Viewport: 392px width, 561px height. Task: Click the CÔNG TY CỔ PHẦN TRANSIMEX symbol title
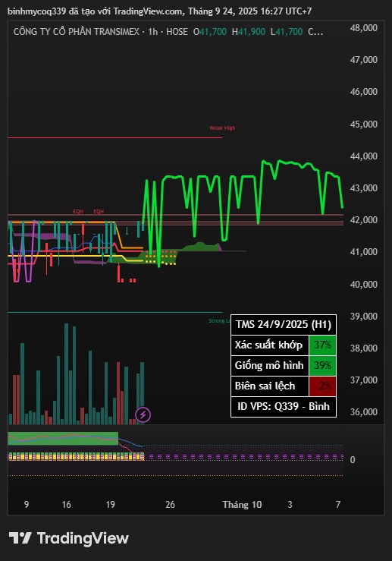pyautogui.click(x=76, y=32)
